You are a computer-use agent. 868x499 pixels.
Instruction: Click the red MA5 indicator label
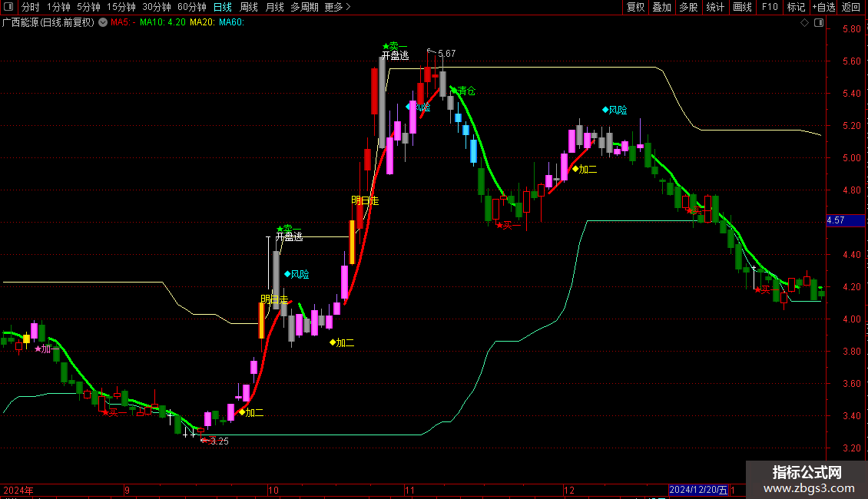coord(123,23)
